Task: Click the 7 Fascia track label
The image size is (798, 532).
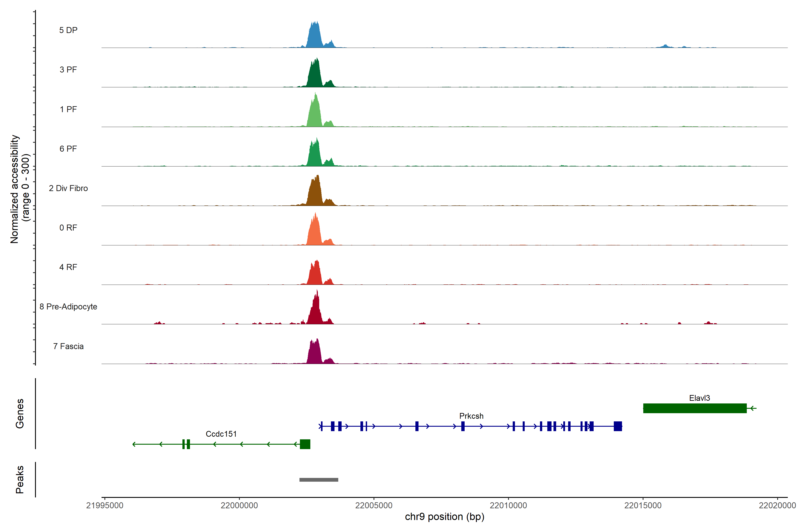Action: [68, 346]
